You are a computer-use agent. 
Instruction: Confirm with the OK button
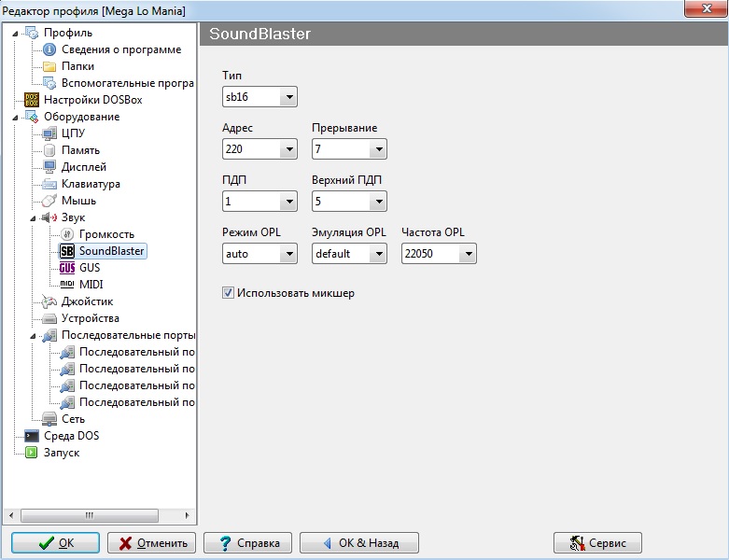(55, 543)
